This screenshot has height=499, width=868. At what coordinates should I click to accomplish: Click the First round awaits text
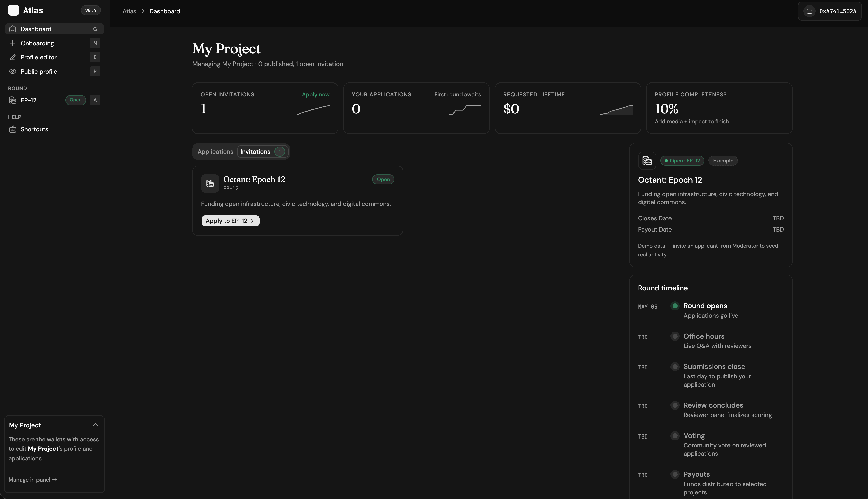(x=457, y=95)
